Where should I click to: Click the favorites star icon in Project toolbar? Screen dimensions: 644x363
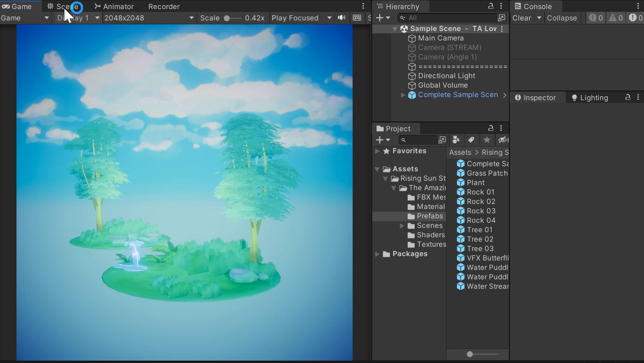pyautogui.click(x=487, y=140)
